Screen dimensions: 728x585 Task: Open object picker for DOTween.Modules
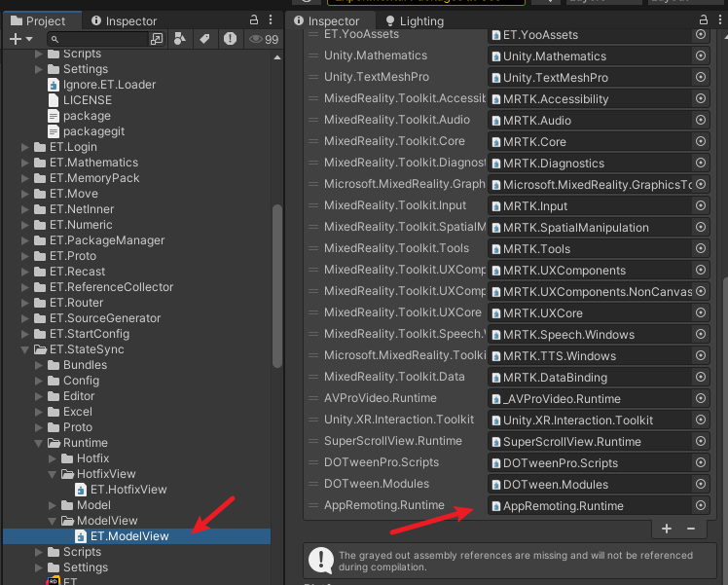point(701,484)
